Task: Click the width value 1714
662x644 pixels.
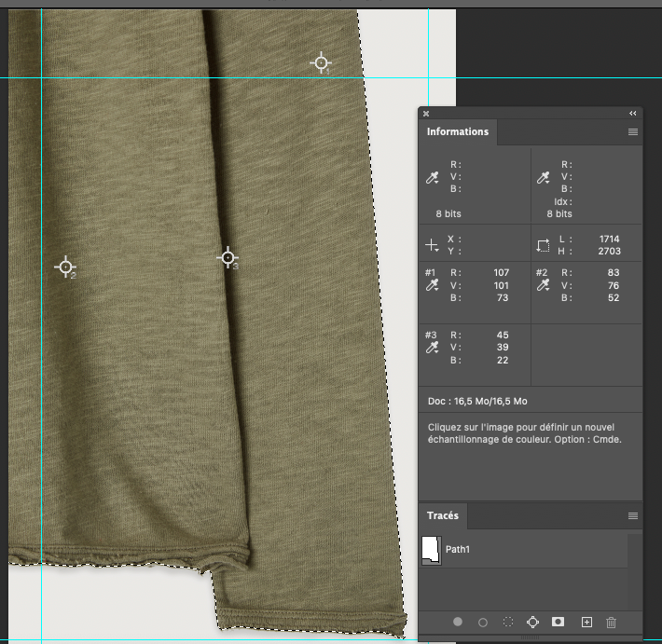Action: (609, 239)
